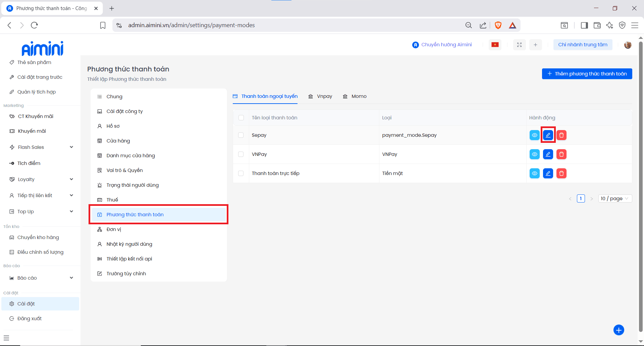View details of Thanh toán trực tiếp

(534, 173)
